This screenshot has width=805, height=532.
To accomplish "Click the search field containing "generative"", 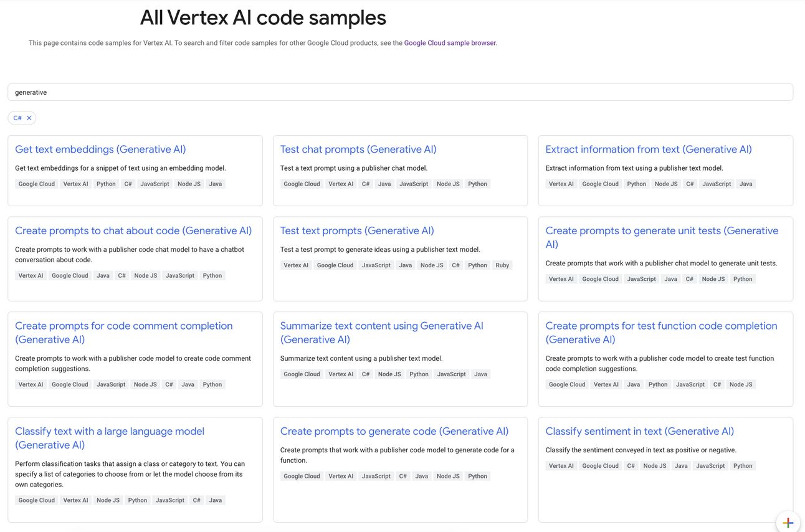I will tap(400, 92).
